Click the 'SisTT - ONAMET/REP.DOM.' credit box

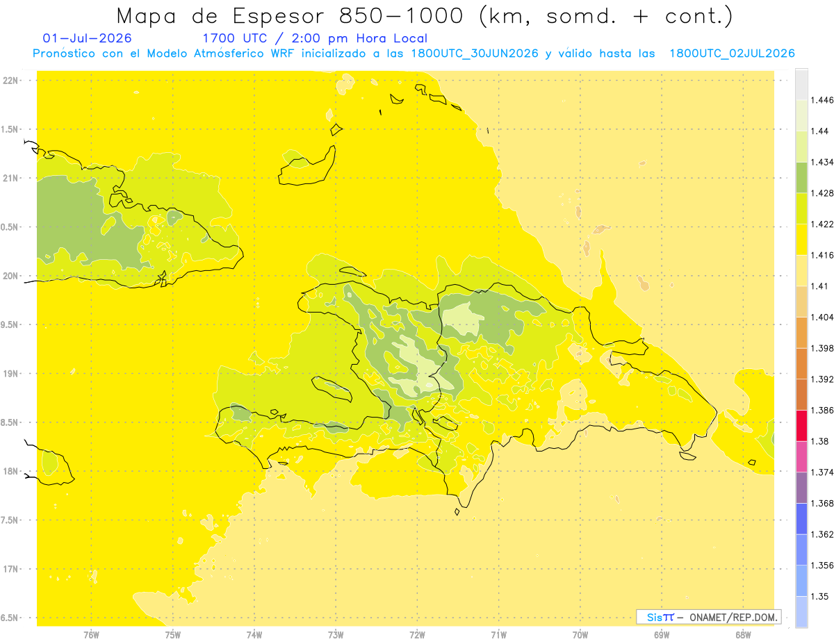[709, 617]
